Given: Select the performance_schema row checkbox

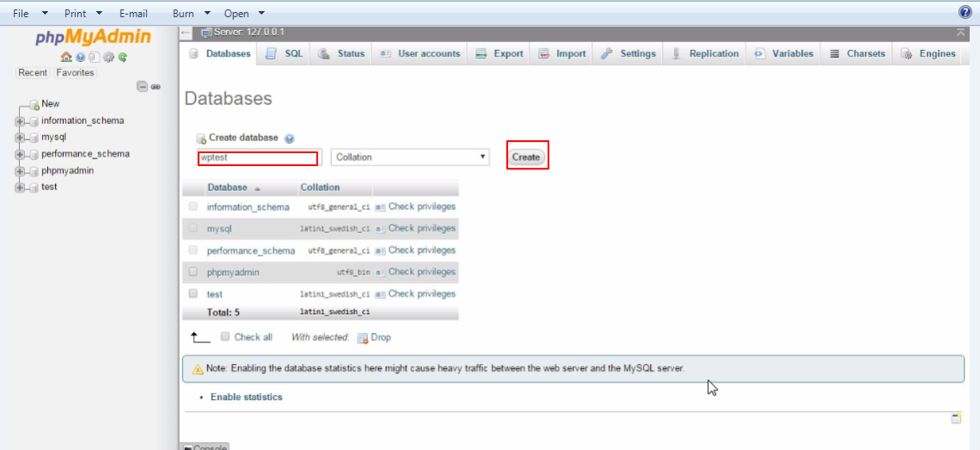Looking at the screenshot, I should (193, 250).
